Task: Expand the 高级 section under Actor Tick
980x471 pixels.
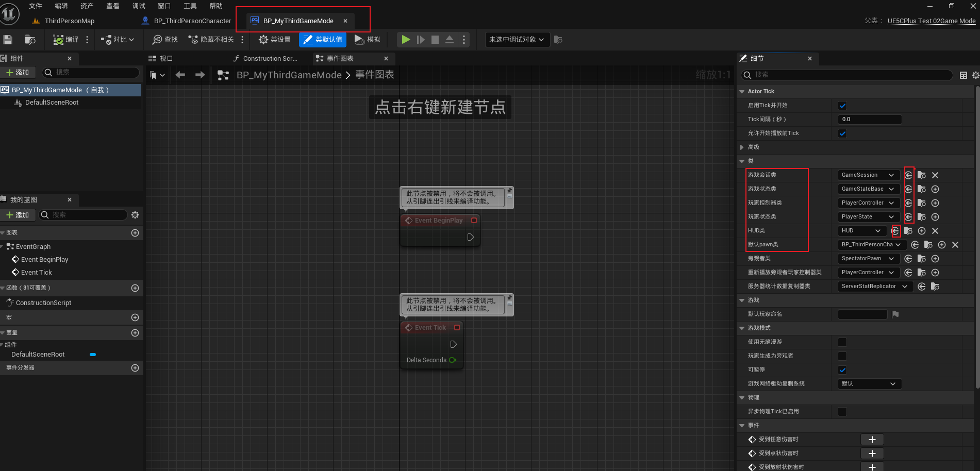Action: click(x=742, y=147)
